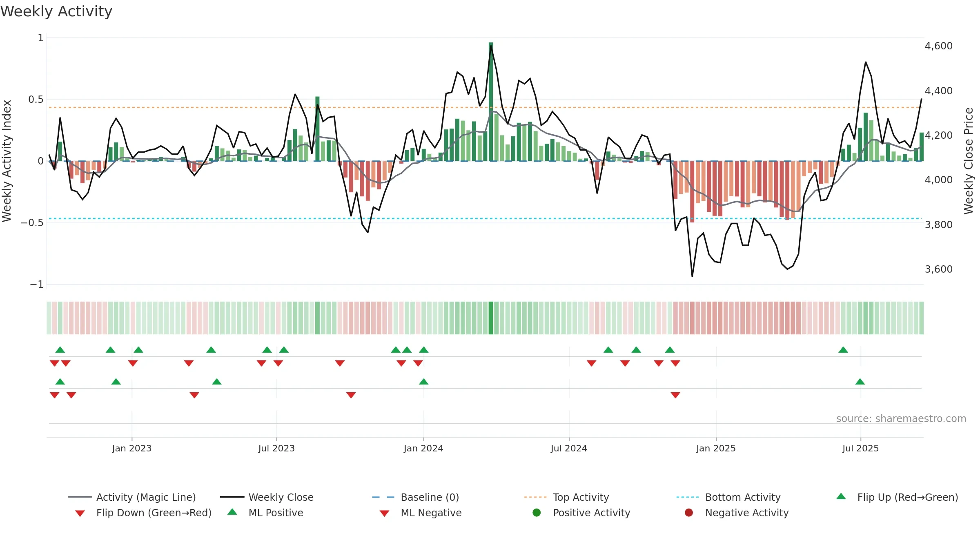Click the blue dashed Baseline legend swatch
The width and height of the screenshot is (980, 551).
[383, 497]
